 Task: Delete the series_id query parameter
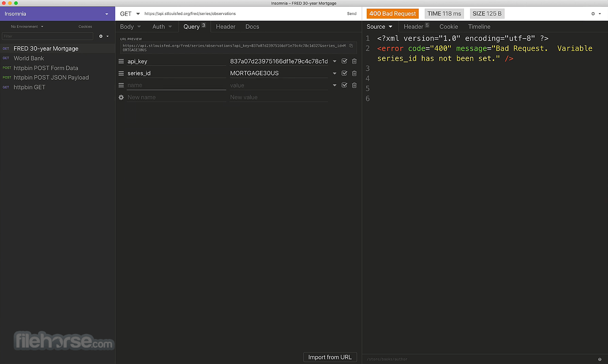[x=354, y=73]
